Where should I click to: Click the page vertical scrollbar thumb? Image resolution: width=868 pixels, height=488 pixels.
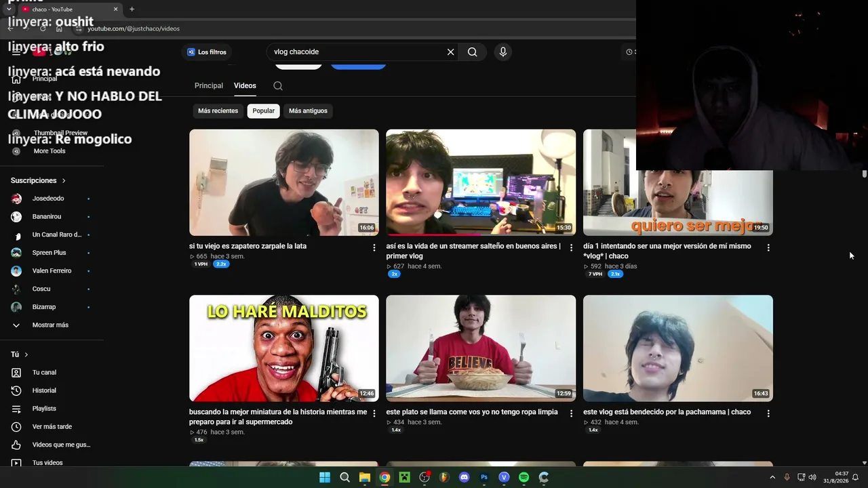864,174
